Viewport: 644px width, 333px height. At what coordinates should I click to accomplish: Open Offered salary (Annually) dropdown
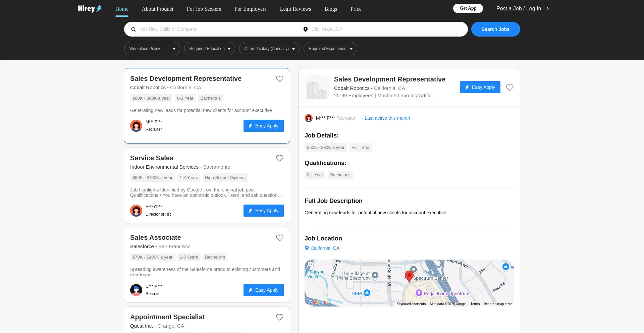point(269,49)
